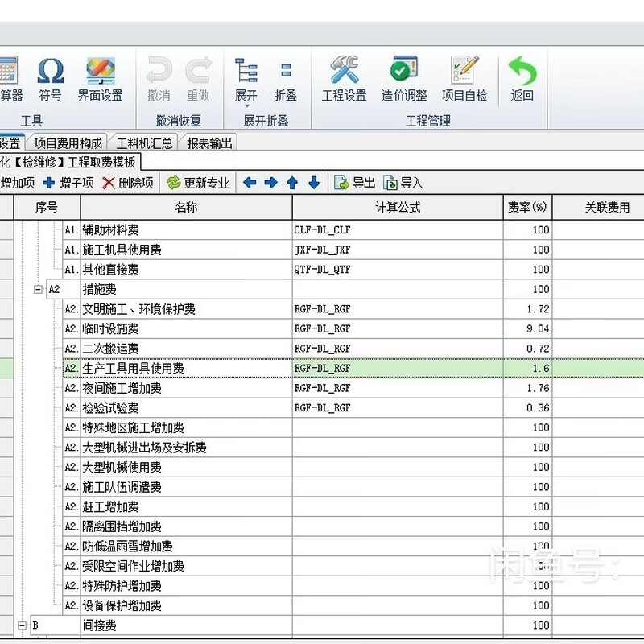Click the blue move-up arrow
644x644 pixels.
coord(291,183)
